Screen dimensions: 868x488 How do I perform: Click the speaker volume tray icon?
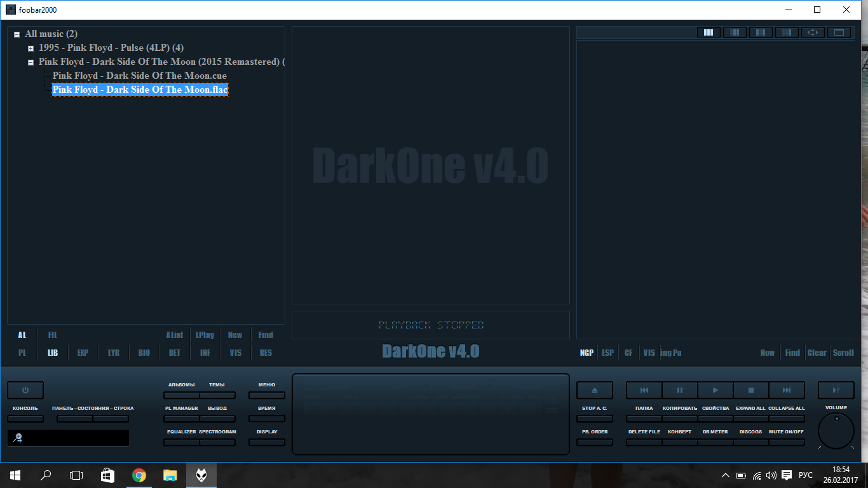[771, 475]
